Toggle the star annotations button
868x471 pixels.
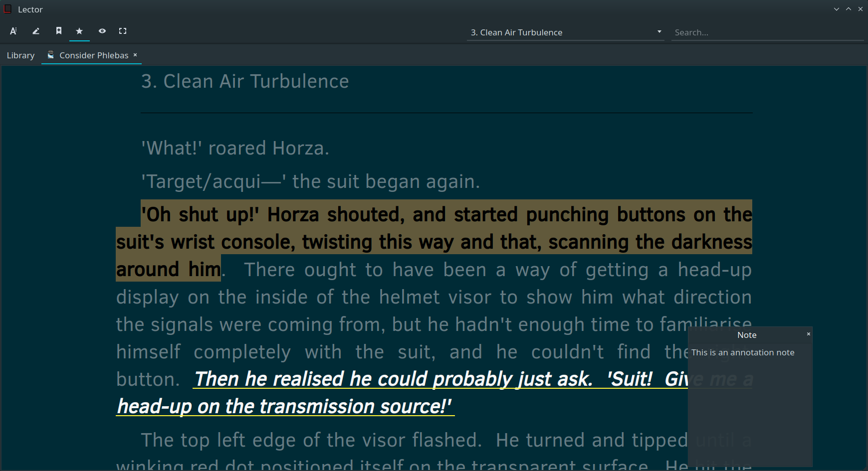[x=79, y=31]
